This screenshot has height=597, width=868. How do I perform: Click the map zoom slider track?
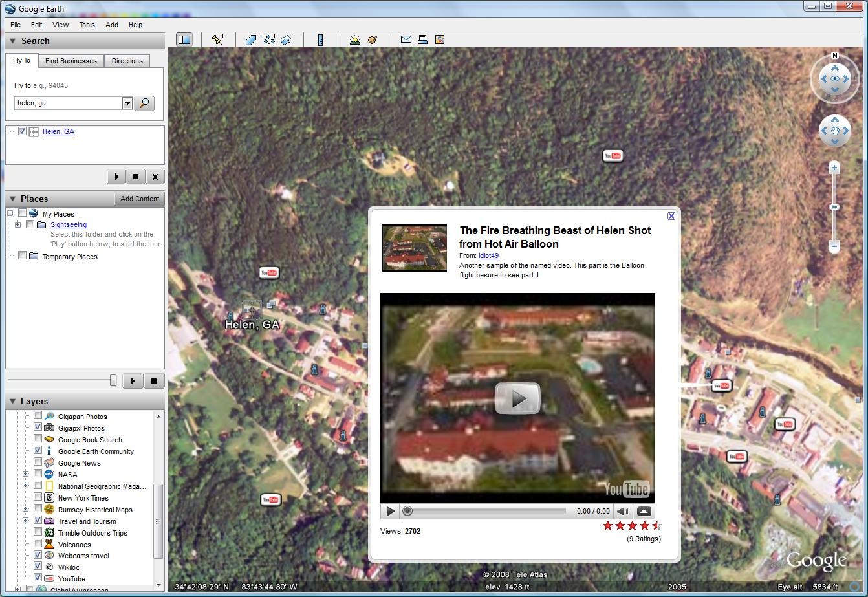(x=834, y=207)
